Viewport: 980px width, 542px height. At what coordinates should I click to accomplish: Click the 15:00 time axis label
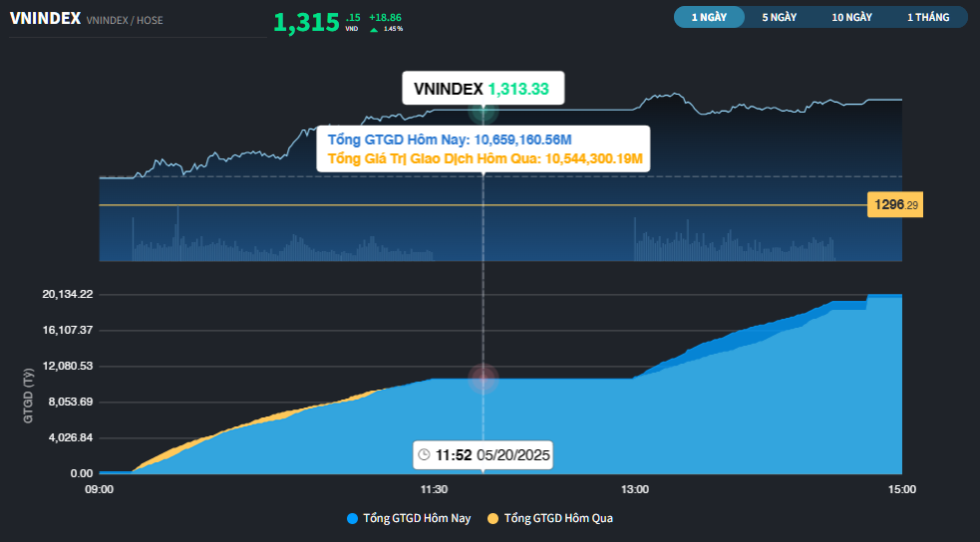902,489
